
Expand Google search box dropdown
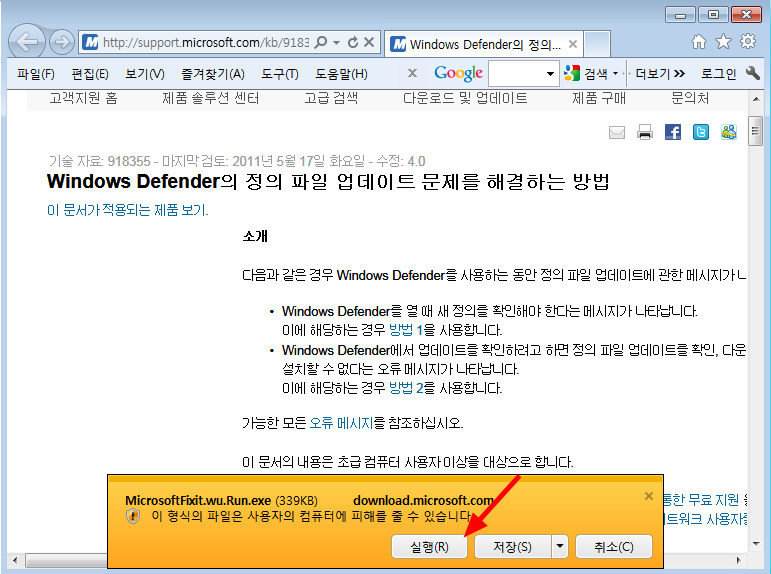[551, 74]
